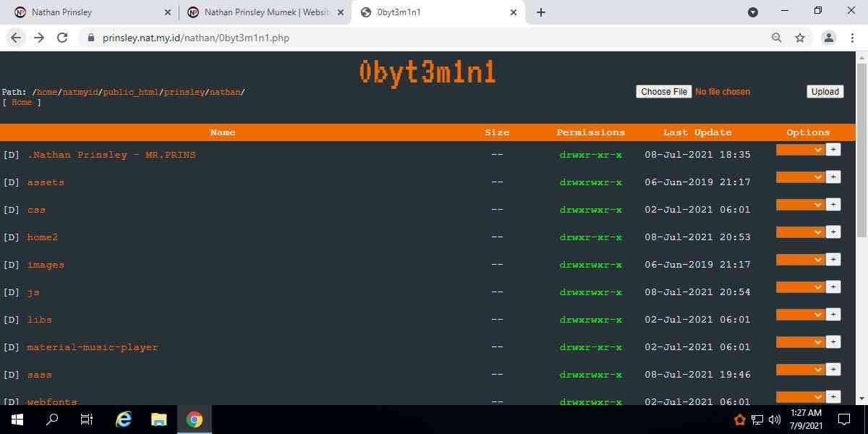Open the css directory

pos(36,210)
